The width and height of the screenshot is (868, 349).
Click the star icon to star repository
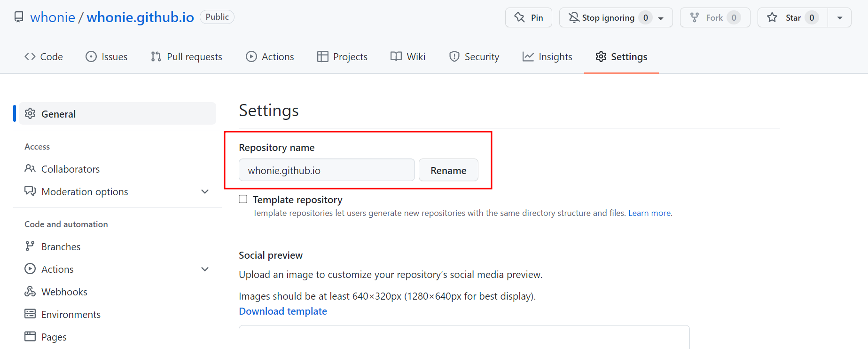(x=772, y=17)
